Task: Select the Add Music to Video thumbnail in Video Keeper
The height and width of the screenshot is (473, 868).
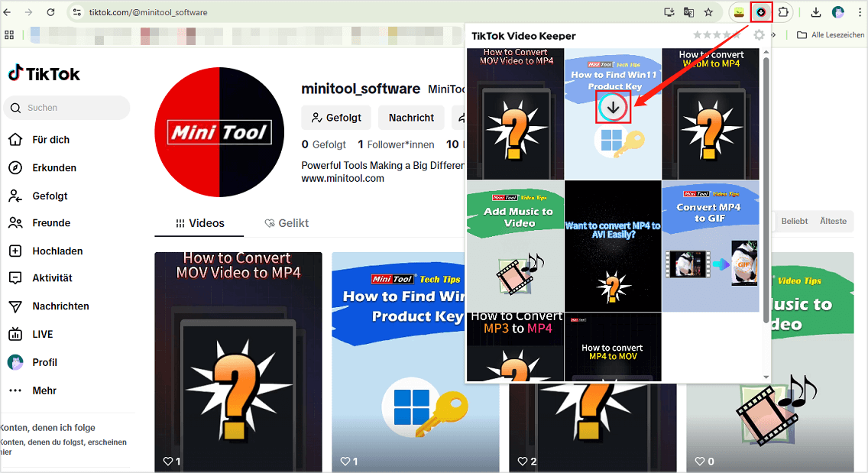Action: 515,246
